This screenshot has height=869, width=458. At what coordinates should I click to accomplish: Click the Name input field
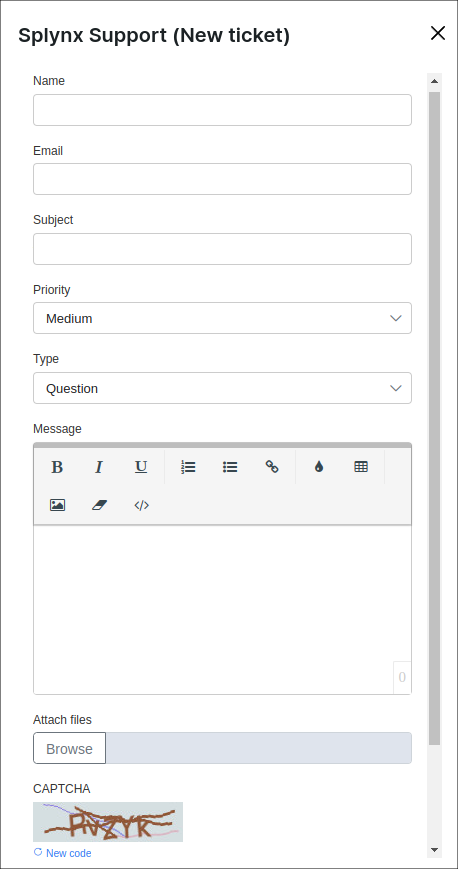222,110
